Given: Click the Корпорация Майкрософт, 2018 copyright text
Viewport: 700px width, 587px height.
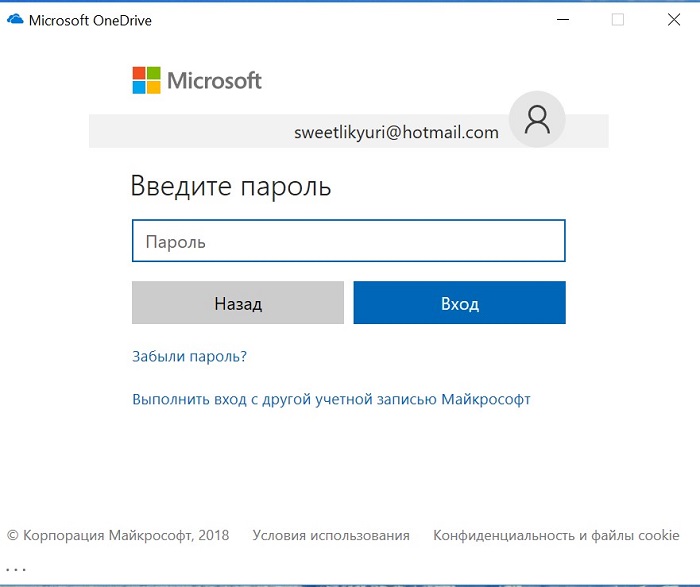Looking at the screenshot, I should coord(118,535).
